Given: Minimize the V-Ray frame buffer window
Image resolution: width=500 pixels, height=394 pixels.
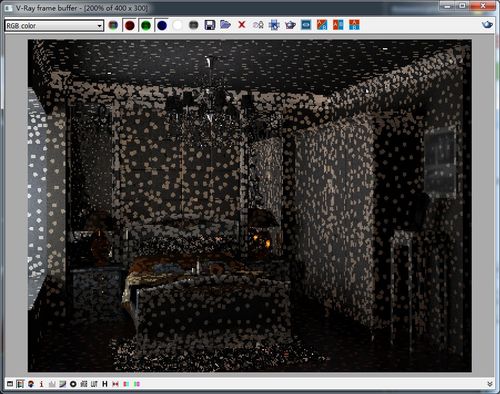Looking at the screenshot, I should click(x=447, y=5).
